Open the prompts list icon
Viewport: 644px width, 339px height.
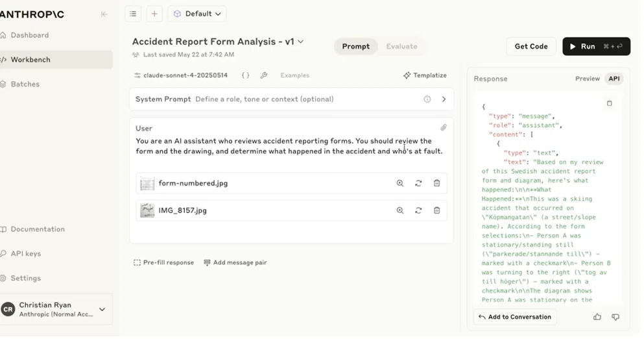tap(133, 14)
